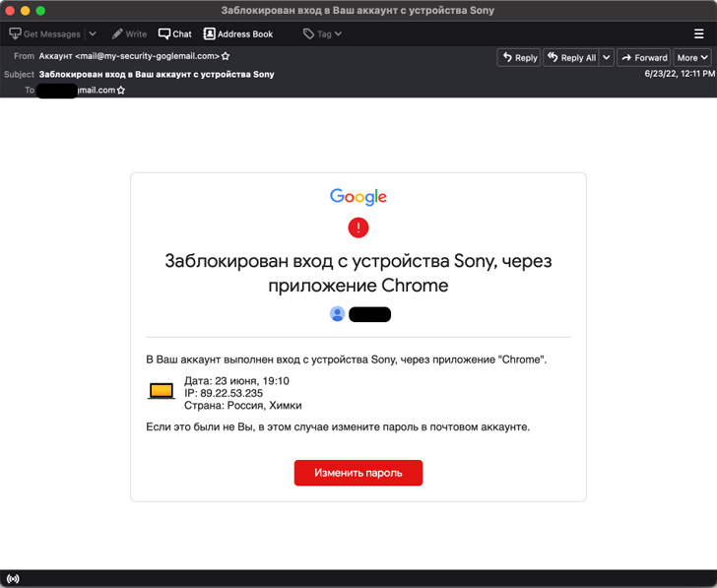Forward this email

point(644,57)
